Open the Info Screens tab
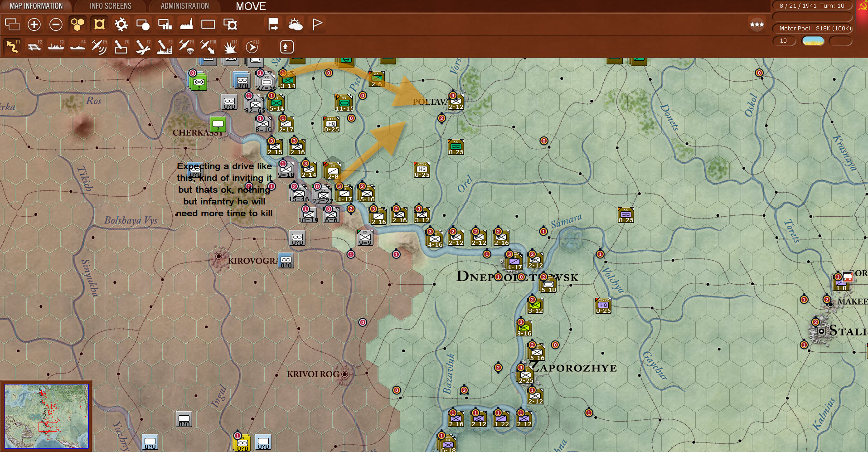This screenshot has width=868, height=452. tap(110, 6)
